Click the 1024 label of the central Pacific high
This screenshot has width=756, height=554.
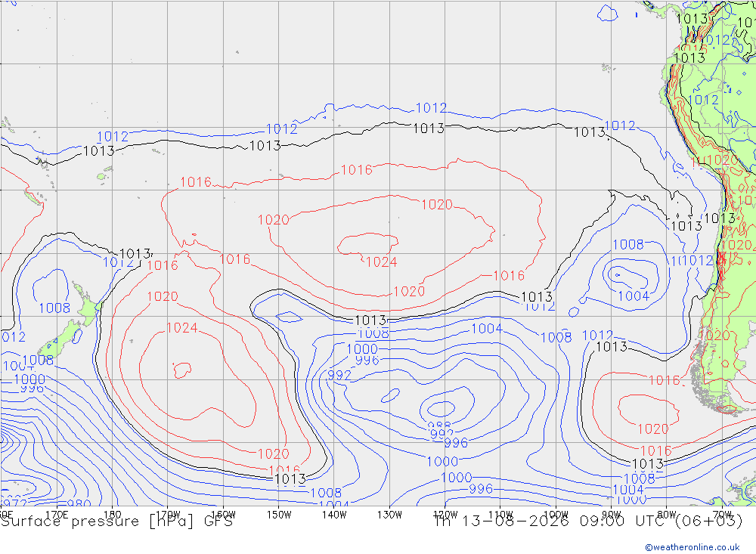[x=381, y=262]
